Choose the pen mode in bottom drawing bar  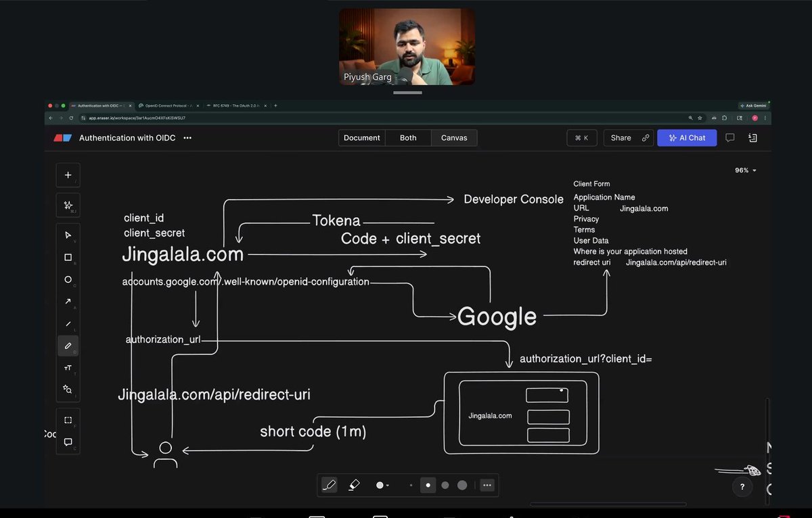[x=330, y=485]
